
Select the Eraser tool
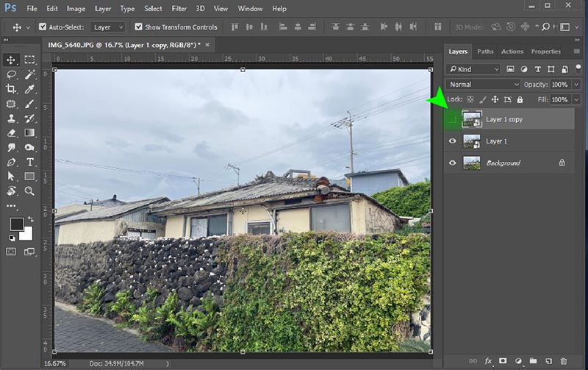pos(11,133)
